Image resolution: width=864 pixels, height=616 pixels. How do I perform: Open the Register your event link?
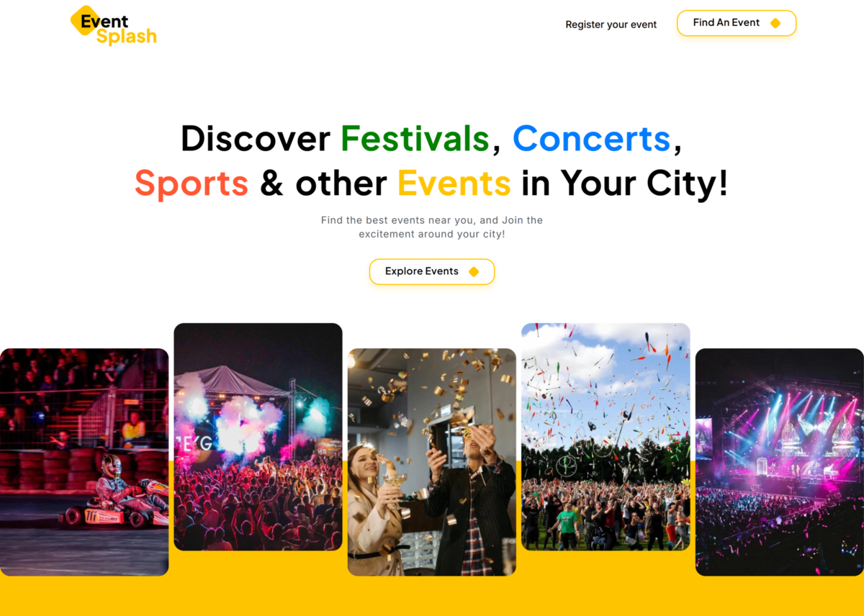tap(611, 24)
